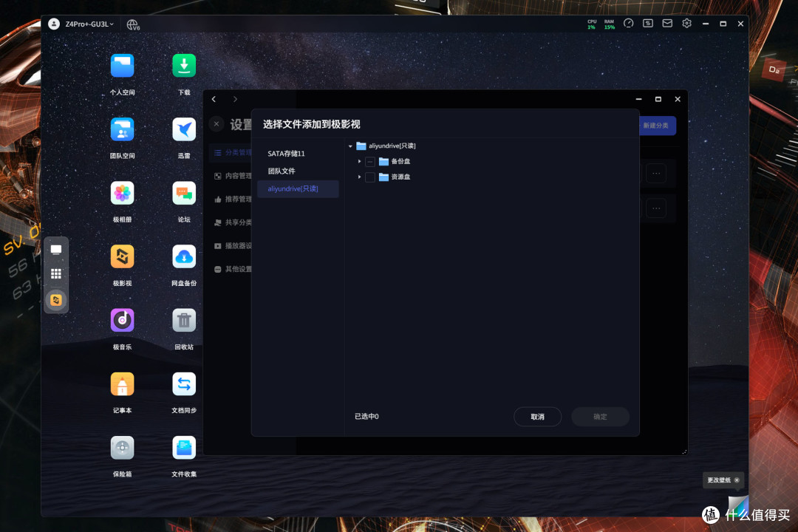798x532 pixels.
Task: Open the first category's more options button
Action: click(656, 174)
